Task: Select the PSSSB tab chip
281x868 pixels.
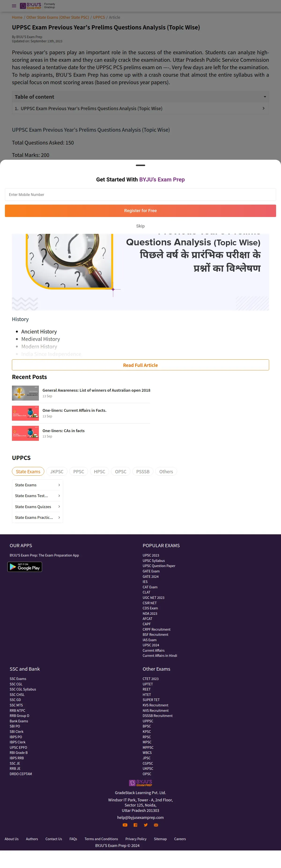Action: pos(143,471)
